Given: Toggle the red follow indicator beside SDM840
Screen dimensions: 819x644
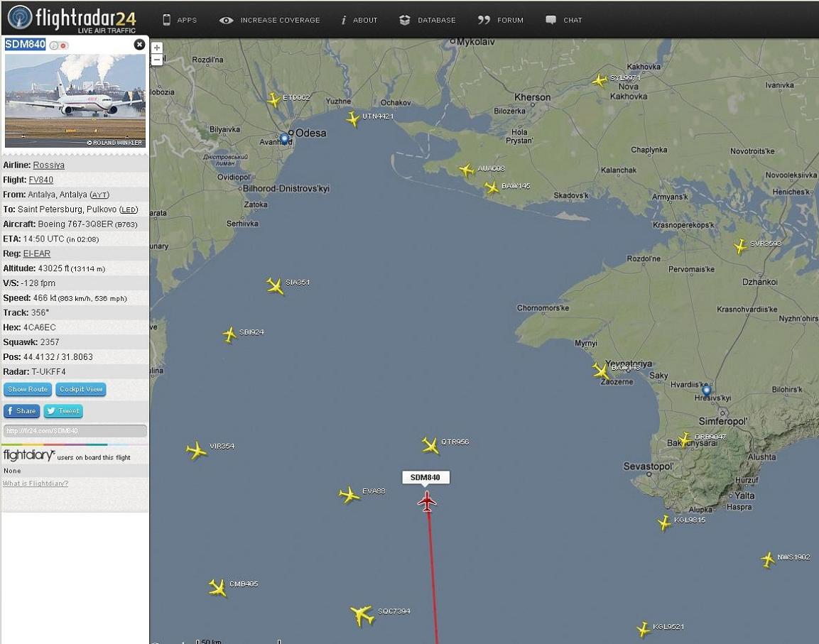Looking at the screenshot, I should (63, 46).
